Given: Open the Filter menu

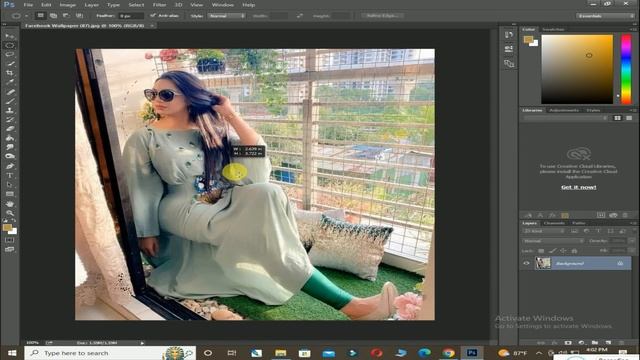Looking at the screenshot, I should 159,5.
